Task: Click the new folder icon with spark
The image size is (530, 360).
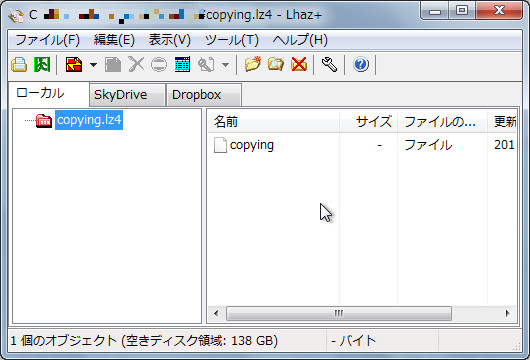Action: (x=253, y=64)
